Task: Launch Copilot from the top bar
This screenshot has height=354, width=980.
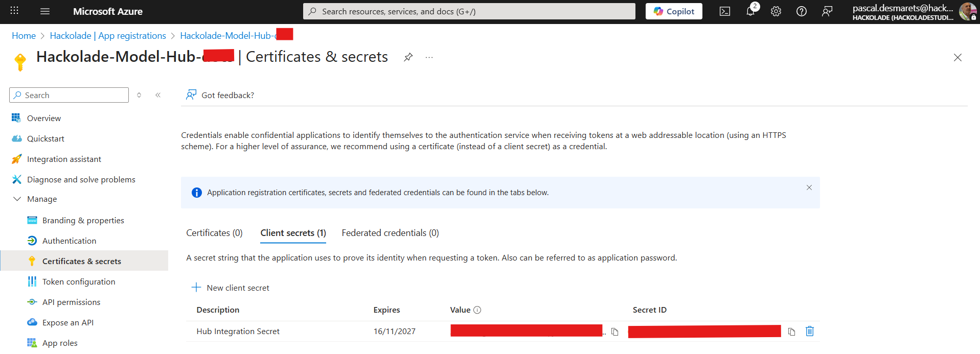Action: [x=673, y=11]
